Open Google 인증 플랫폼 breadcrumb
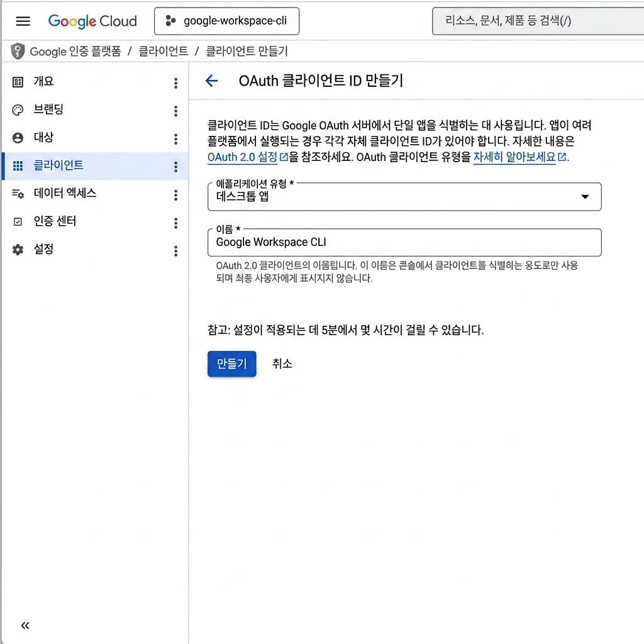The width and height of the screenshot is (644, 644). [75, 52]
